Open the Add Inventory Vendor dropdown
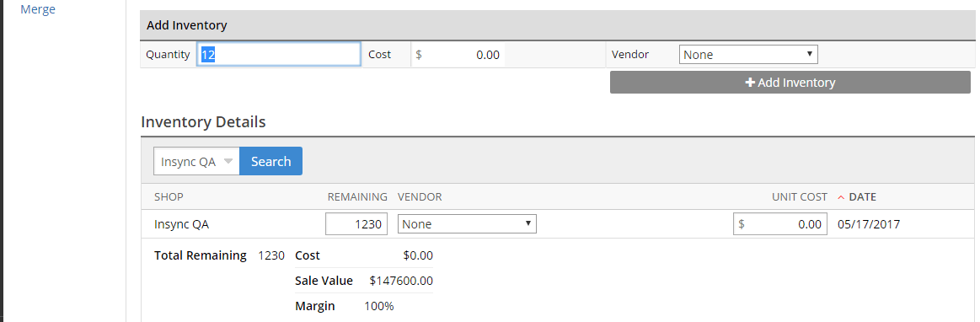 pos(748,55)
